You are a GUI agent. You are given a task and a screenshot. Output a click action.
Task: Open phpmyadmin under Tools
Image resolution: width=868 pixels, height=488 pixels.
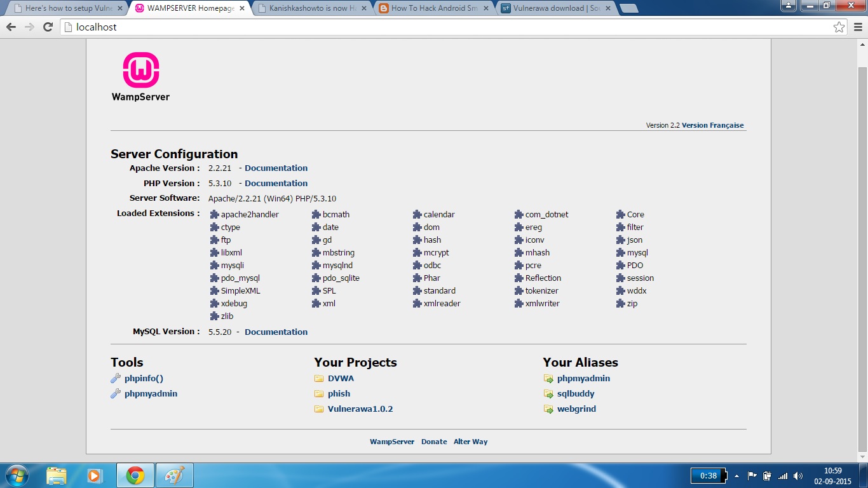click(x=151, y=394)
